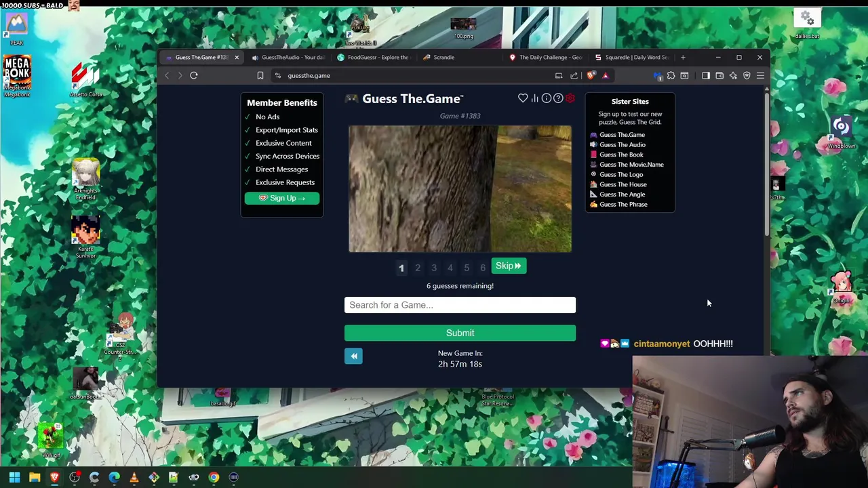Open the help question mark icon

[558, 98]
